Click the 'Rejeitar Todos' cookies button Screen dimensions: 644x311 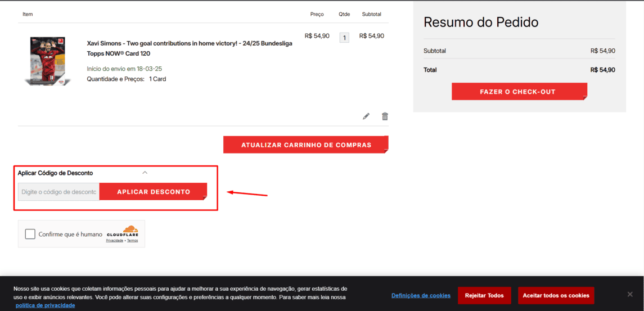(484, 295)
